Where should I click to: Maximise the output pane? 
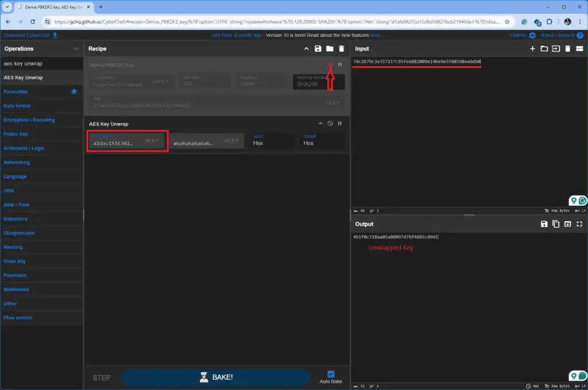click(579, 224)
